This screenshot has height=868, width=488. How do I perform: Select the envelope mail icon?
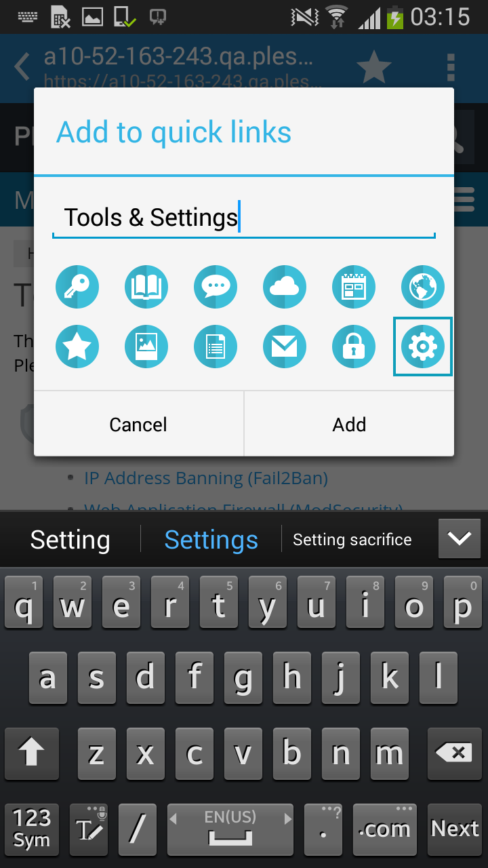pyautogui.click(x=285, y=347)
